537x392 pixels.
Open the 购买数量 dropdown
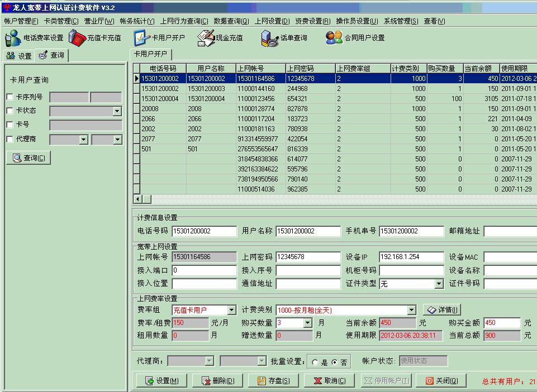[x=307, y=323]
